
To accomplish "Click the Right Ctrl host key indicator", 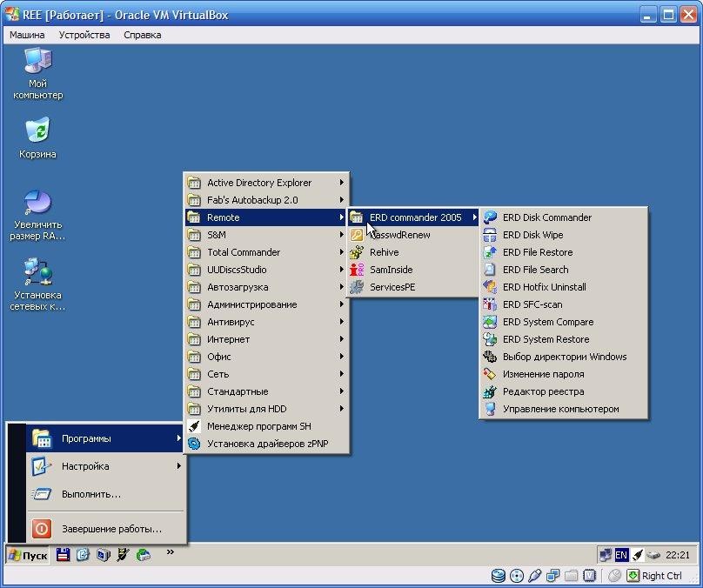I will [x=662, y=576].
